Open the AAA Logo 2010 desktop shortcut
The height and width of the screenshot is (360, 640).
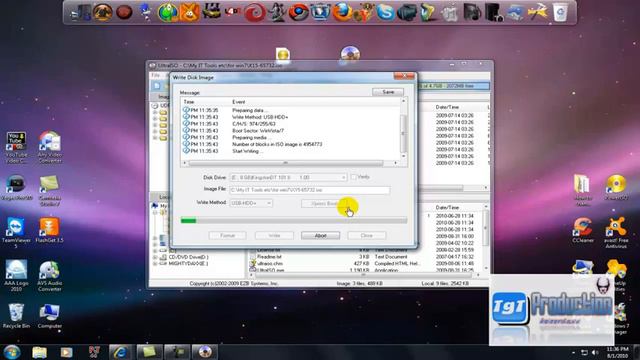(x=16, y=276)
